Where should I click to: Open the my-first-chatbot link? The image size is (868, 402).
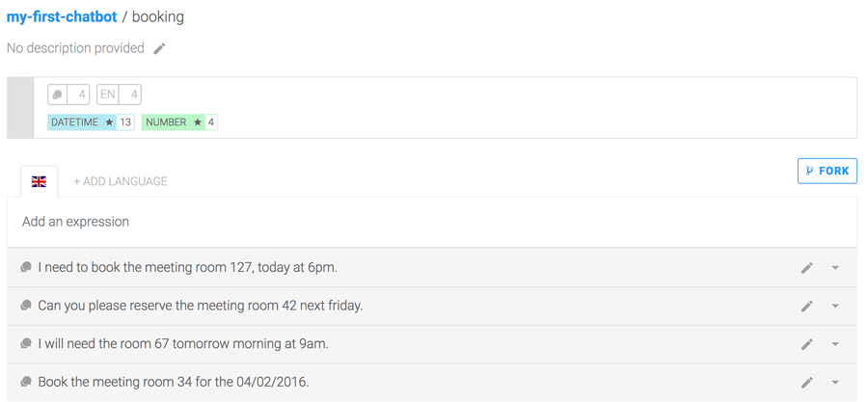[62, 16]
